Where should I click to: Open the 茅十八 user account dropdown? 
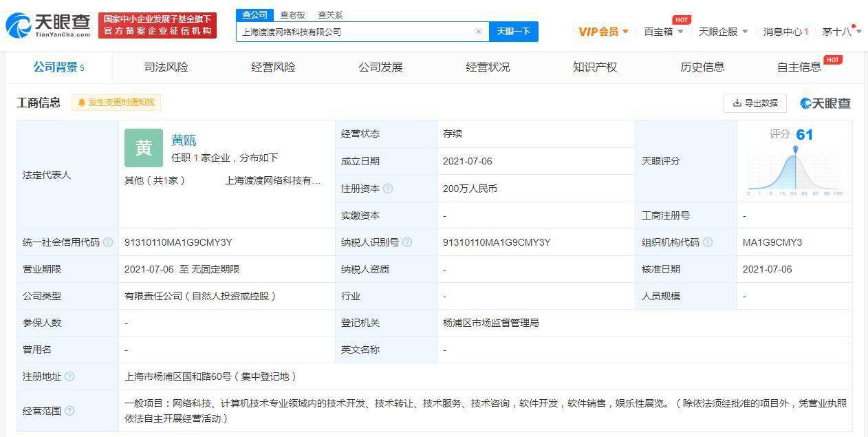tap(842, 32)
